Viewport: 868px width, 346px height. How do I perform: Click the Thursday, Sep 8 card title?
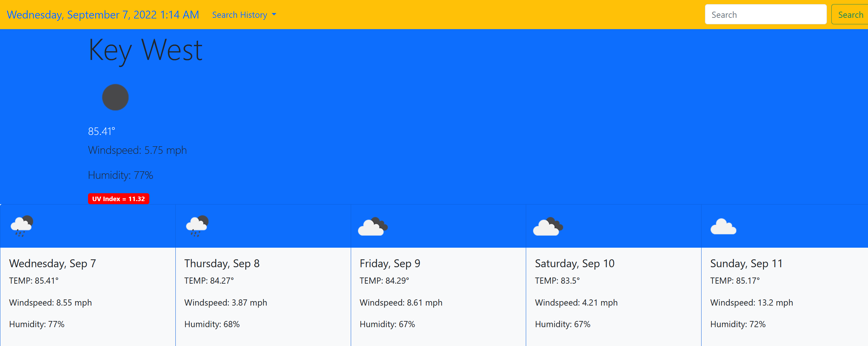point(222,263)
